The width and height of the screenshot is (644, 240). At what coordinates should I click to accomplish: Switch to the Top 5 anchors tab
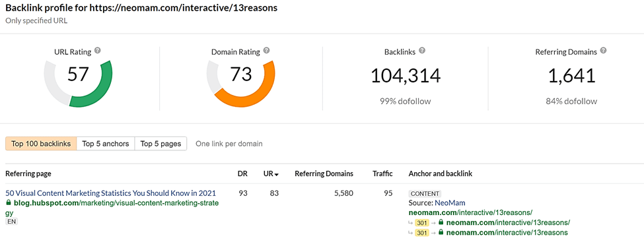click(106, 144)
